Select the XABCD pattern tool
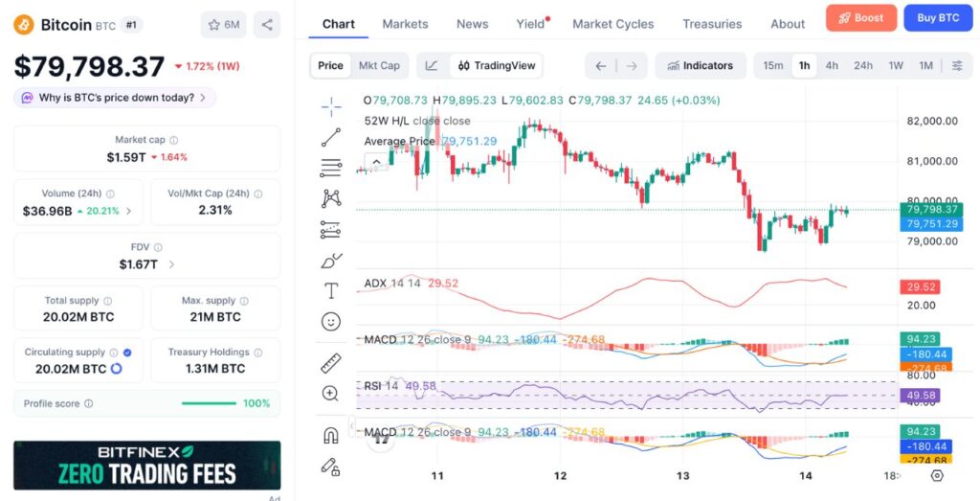Image resolution: width=980 pixels, height=501 pixels. [331, 198]
